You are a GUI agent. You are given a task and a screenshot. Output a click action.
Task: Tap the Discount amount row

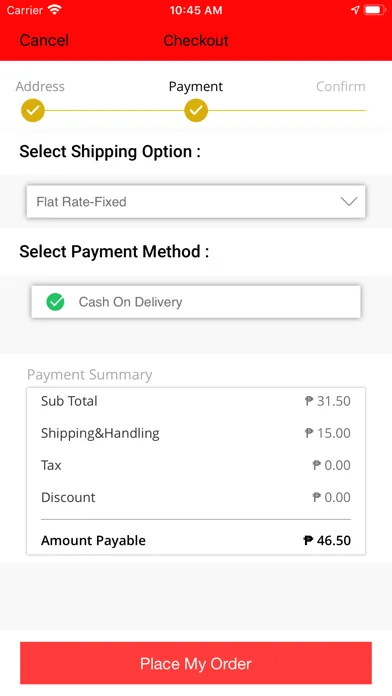click(196, 497)
